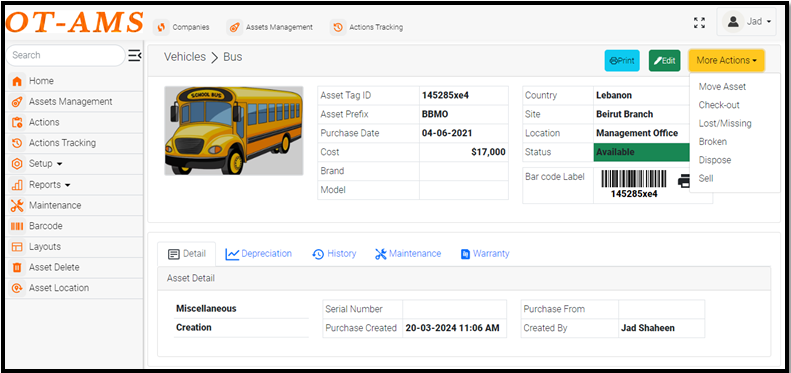
Task: Open Actions Tracking in the top navigation
Action: [367, 27]
